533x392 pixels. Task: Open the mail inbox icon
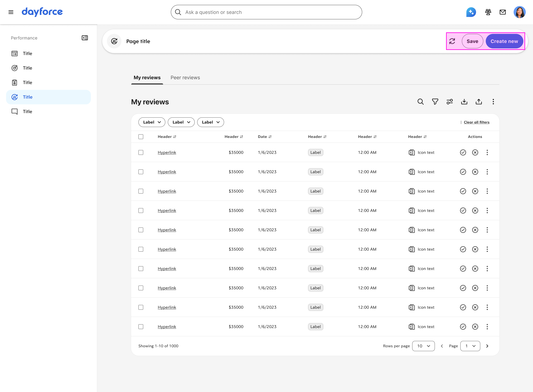click(x=503, y=12)
